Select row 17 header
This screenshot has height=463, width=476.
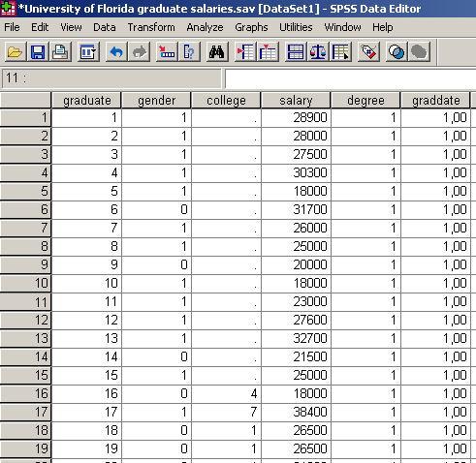[x=25, y=412]
